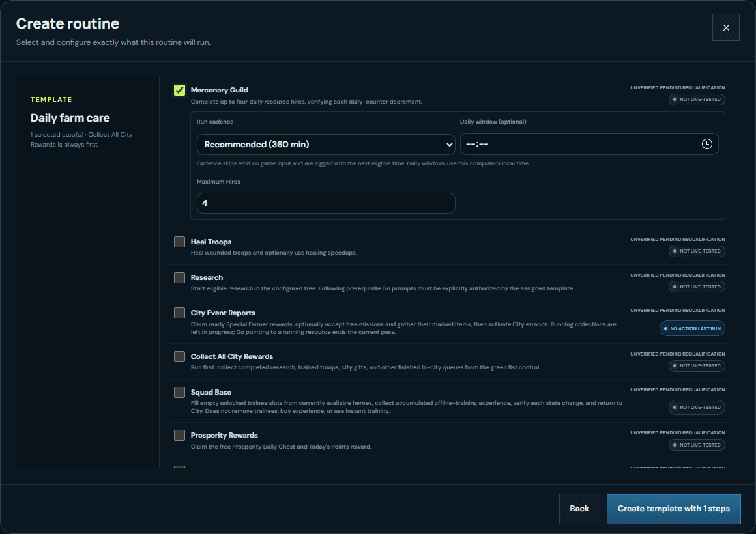Tick the City Event Reports checkbox

[179, 313]
